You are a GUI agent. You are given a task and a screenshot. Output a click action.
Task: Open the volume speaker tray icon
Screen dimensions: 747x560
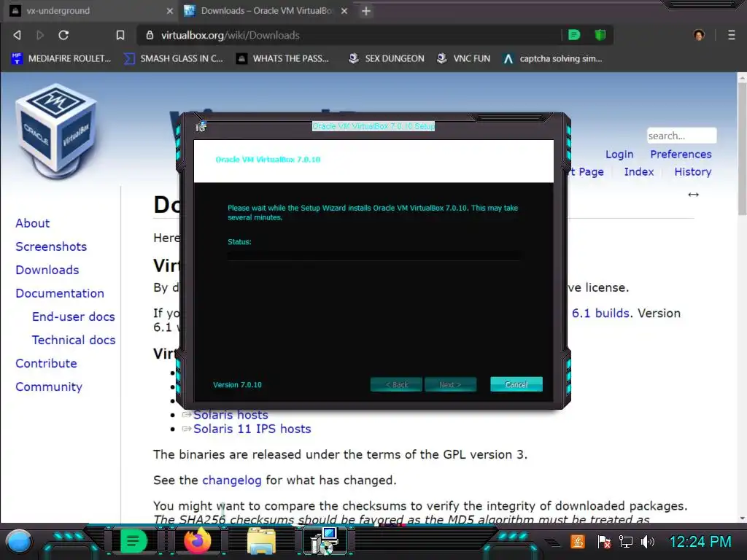click(648, 542)
